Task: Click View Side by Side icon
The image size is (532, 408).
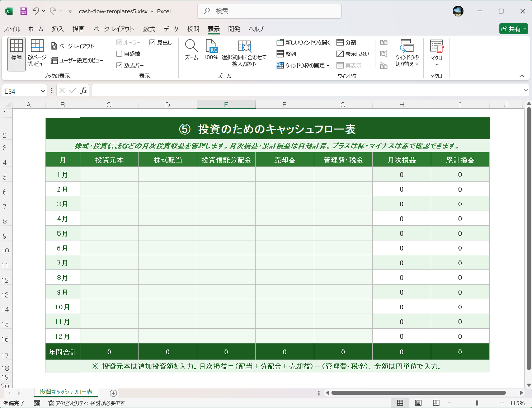Action: tap(384, 42)
